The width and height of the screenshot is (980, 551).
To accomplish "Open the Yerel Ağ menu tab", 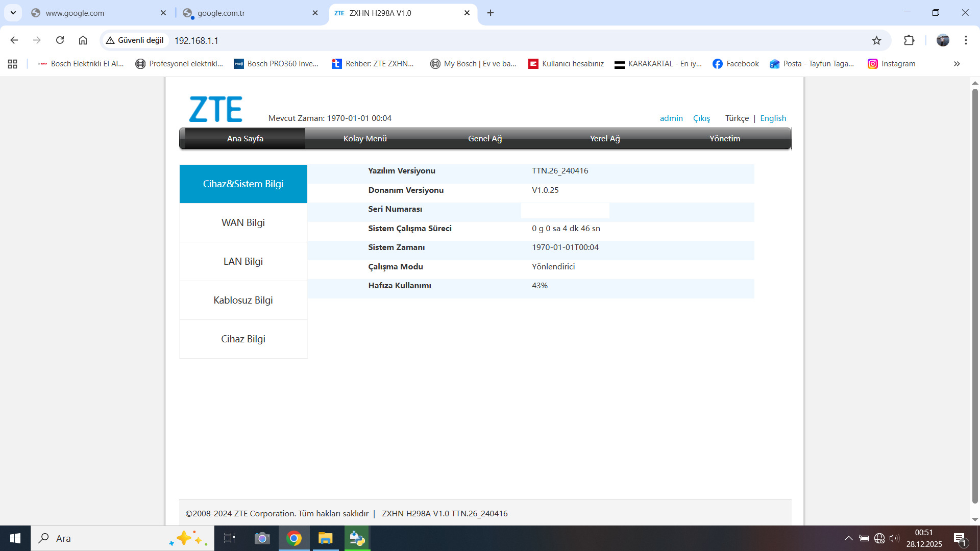I will (605, 139).
